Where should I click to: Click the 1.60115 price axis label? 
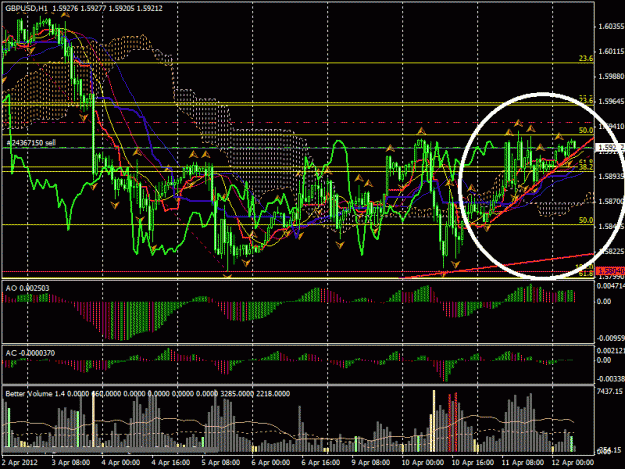610,51
